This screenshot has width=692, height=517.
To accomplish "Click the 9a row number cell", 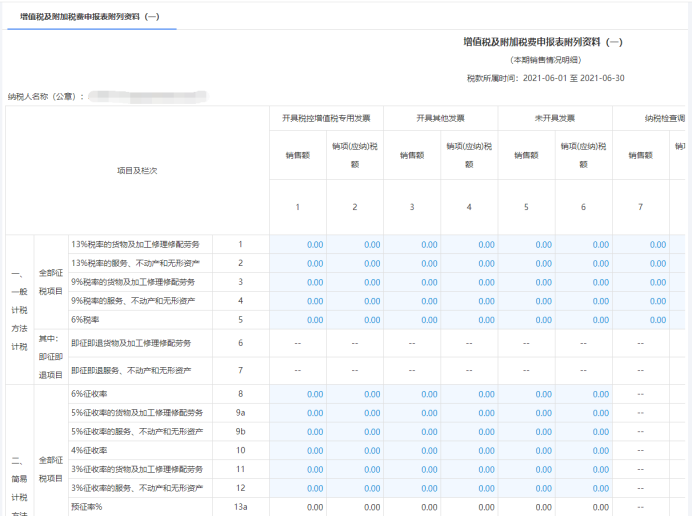I will click(x=241, y=413).
